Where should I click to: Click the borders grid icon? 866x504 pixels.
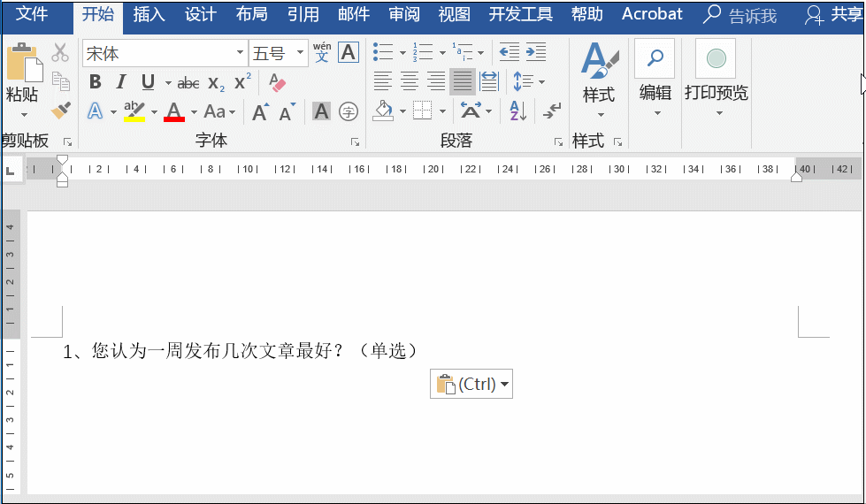pyautogui.click(x=423, y=111)
